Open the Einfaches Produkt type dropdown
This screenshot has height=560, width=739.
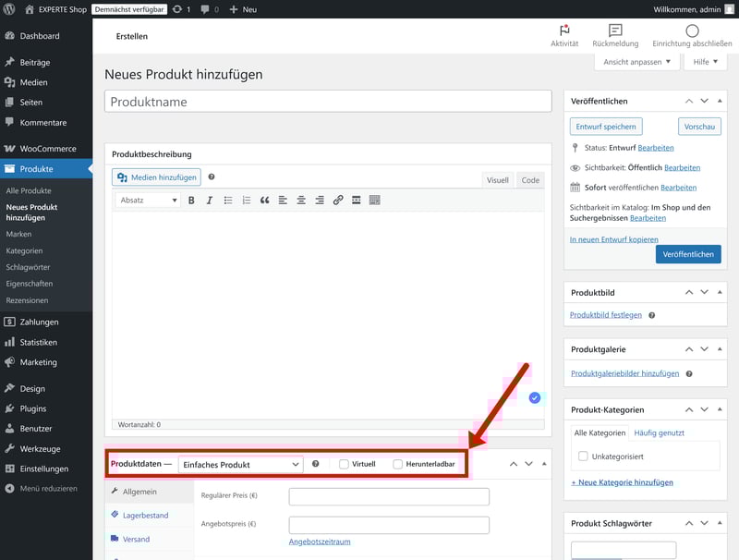(240, 464)
